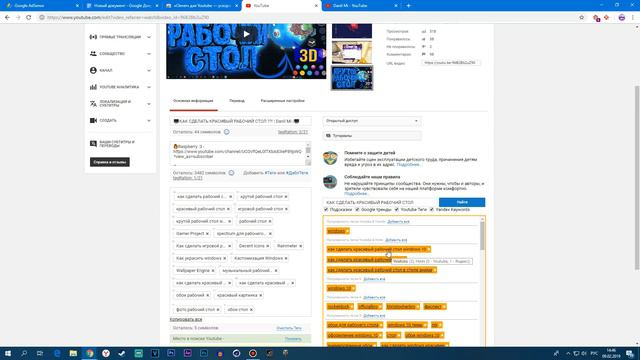Remove the 'Wallpaper Engine' tag
640x360 pixels.
(x=213, y=271)
